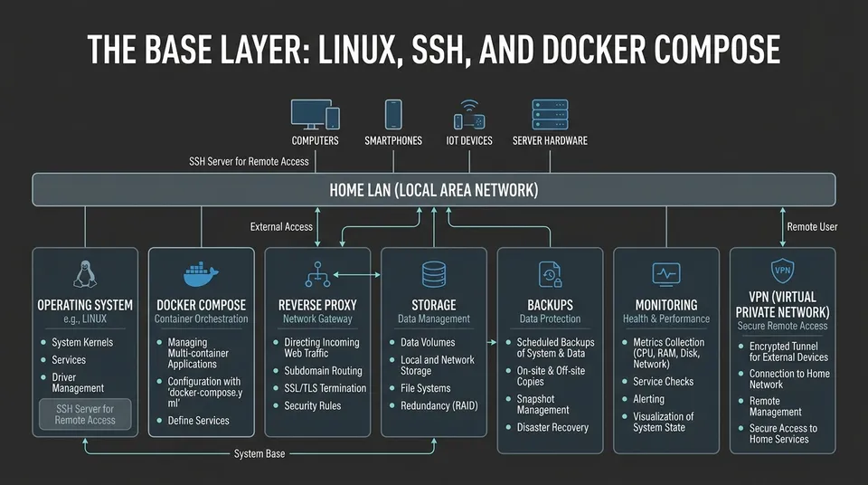
Task: Click the Storage database cylinder icon
Action: [433, 274]
